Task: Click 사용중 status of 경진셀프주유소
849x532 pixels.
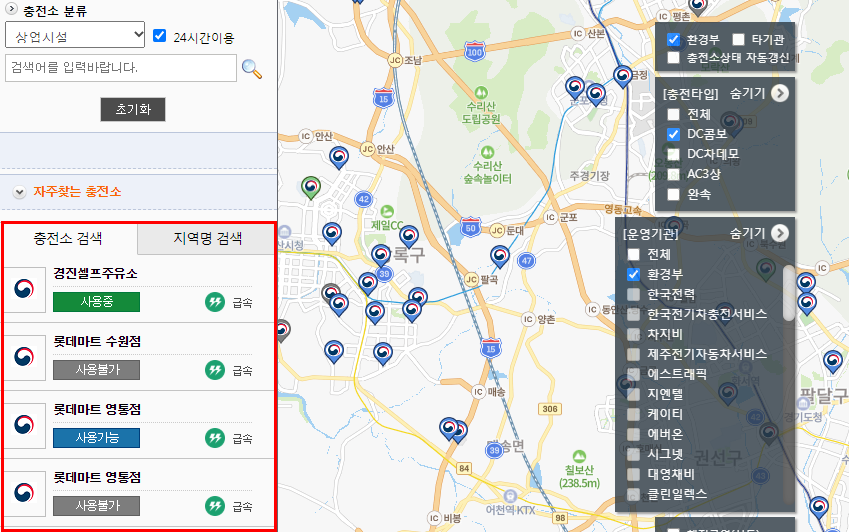Action: [96, 302]
